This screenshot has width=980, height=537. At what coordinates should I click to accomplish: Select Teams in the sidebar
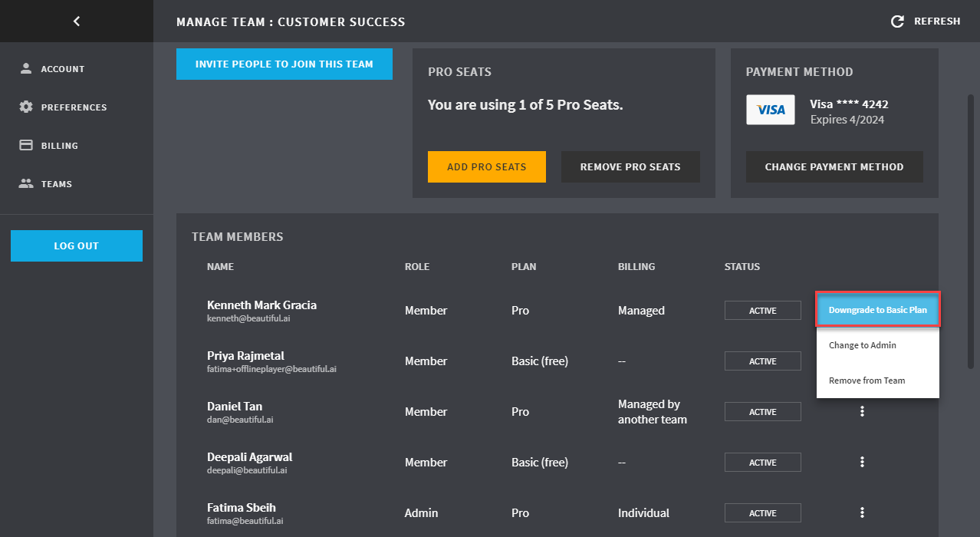(x=57, y=184)
